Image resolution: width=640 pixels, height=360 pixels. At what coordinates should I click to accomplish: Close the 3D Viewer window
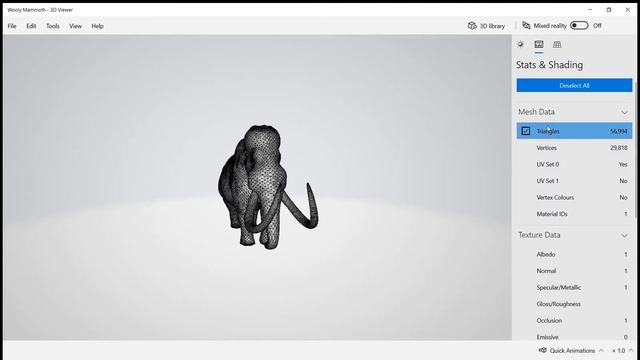[627, 9]
